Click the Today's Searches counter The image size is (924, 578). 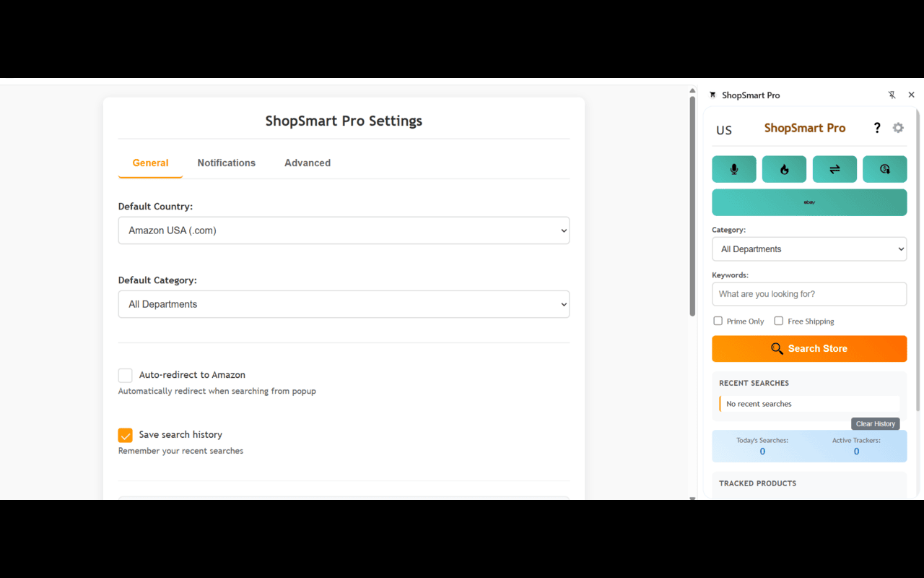coord(762,447)
